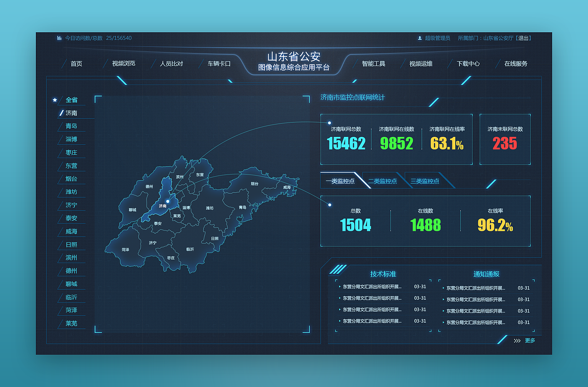
Task: Pick 潍坊 from the city sidebar
Action: pyautogui.click(x=71, y=192)
